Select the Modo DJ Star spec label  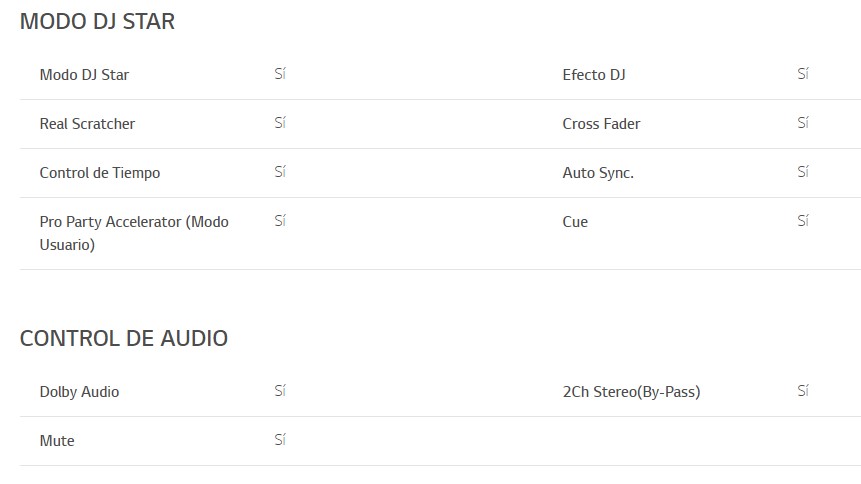(84, 75)
